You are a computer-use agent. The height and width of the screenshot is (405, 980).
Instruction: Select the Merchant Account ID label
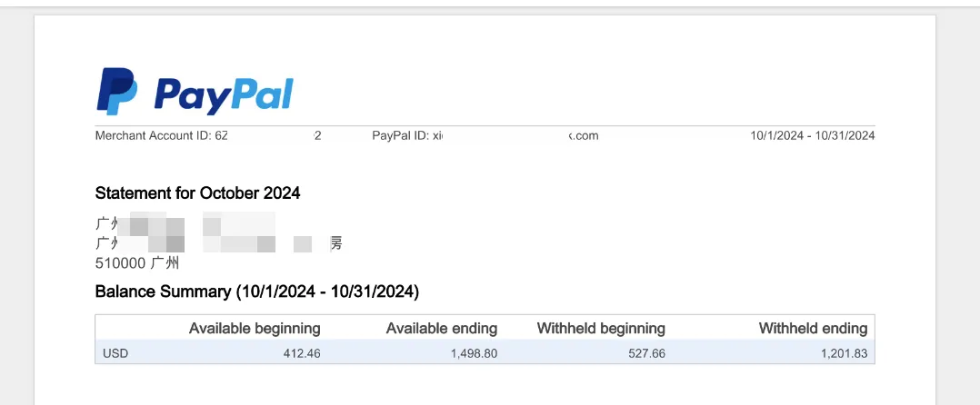coord(153,135)
